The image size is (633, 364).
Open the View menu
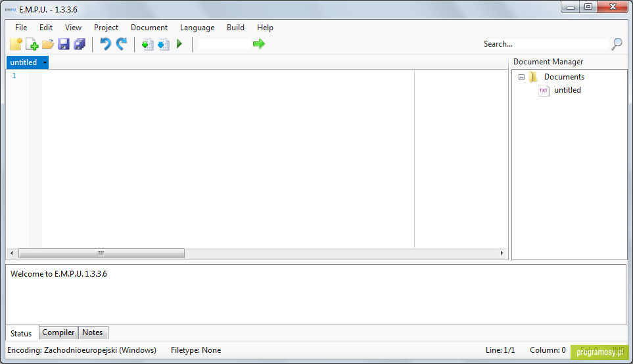point(73,28)
